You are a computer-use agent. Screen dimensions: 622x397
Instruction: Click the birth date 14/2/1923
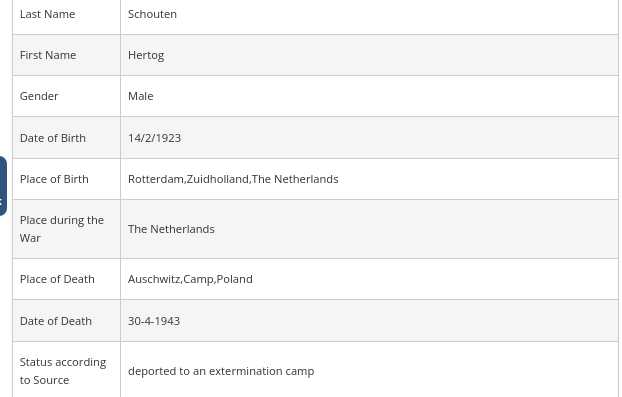tap(154, 138)
